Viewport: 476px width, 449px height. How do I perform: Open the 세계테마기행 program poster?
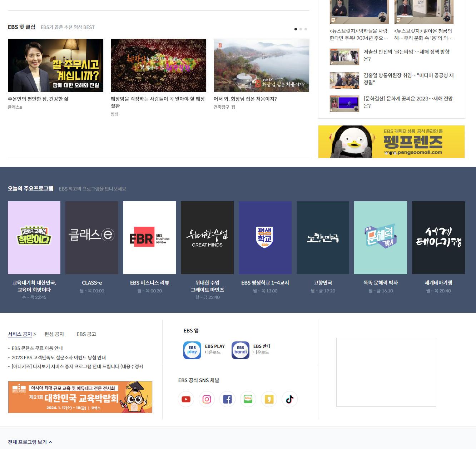tap(438, 238)
